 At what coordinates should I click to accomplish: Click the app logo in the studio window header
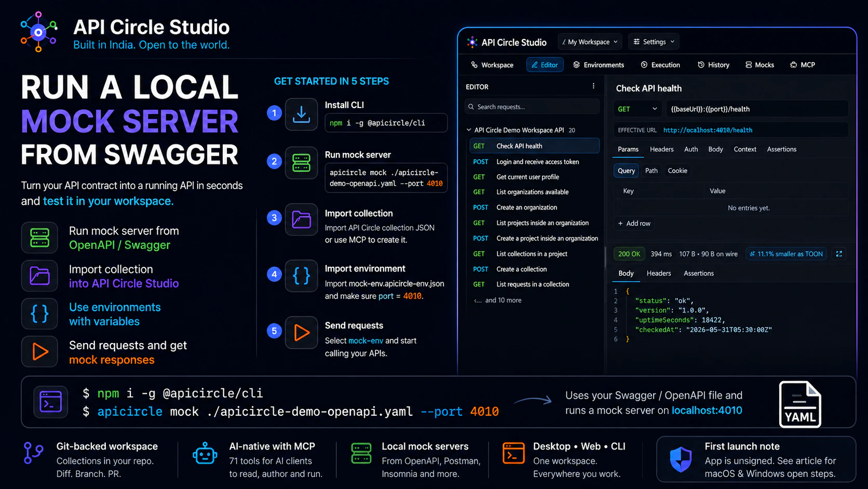(472, 42)
